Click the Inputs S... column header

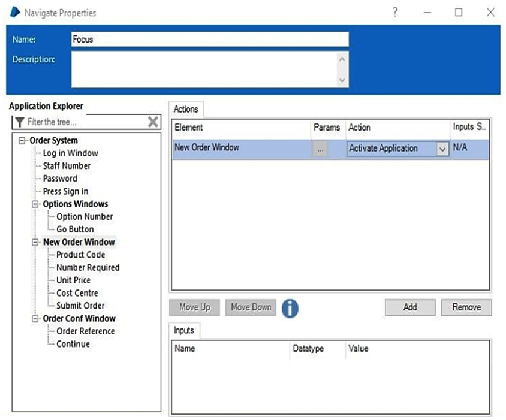point(469,127)
